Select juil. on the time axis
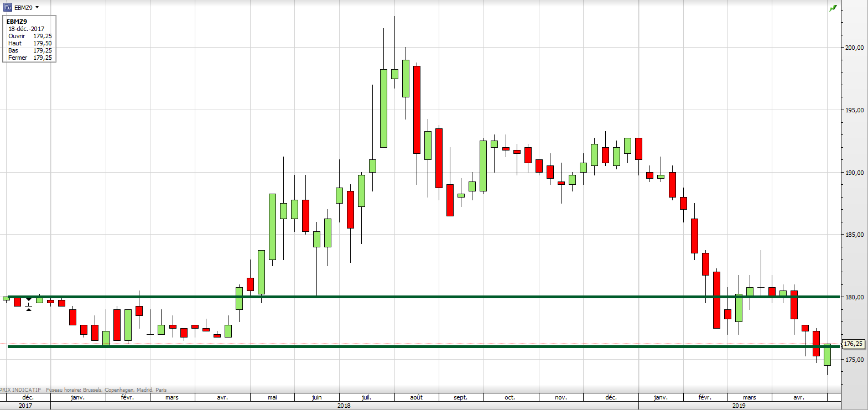Viewport: 868px width, 410px height. click(366, 397)
